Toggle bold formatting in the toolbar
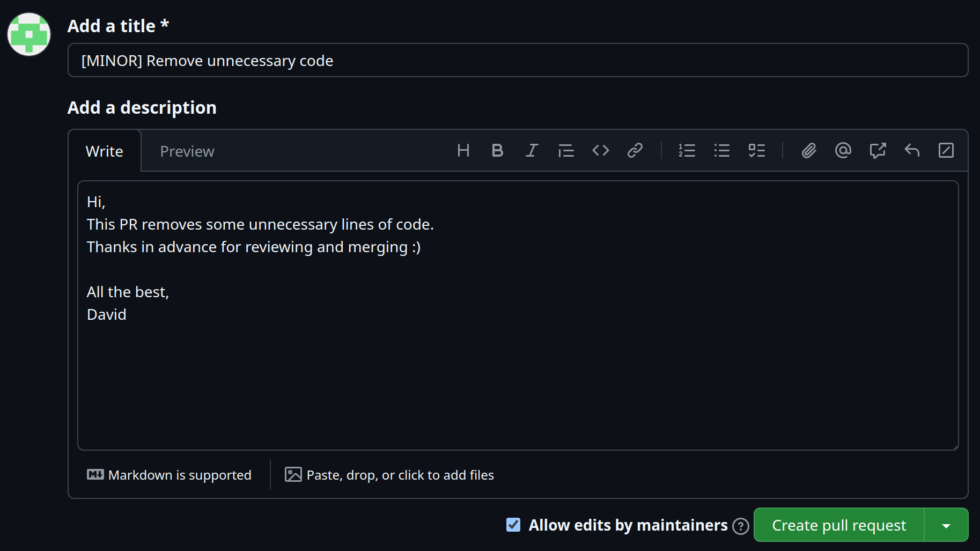The height and width of the screenshot is (551, 980). tap(497, 151)
